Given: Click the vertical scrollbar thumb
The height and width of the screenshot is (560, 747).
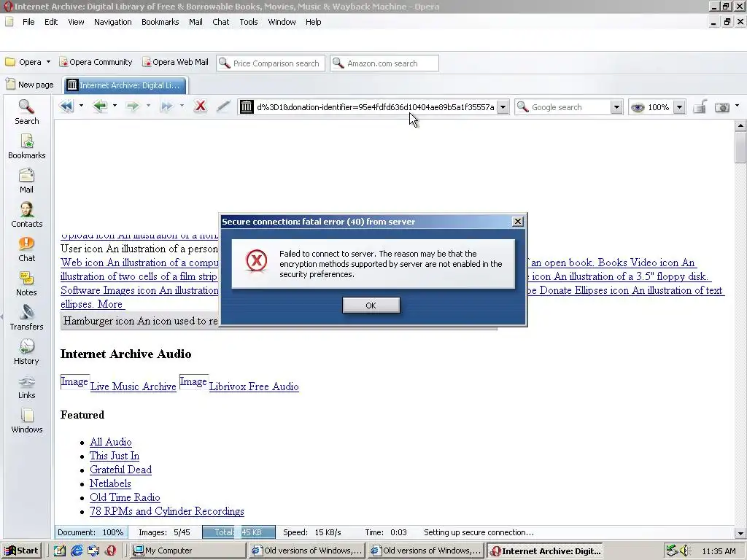Looking at the screenshot, I should tap(740, 147).
